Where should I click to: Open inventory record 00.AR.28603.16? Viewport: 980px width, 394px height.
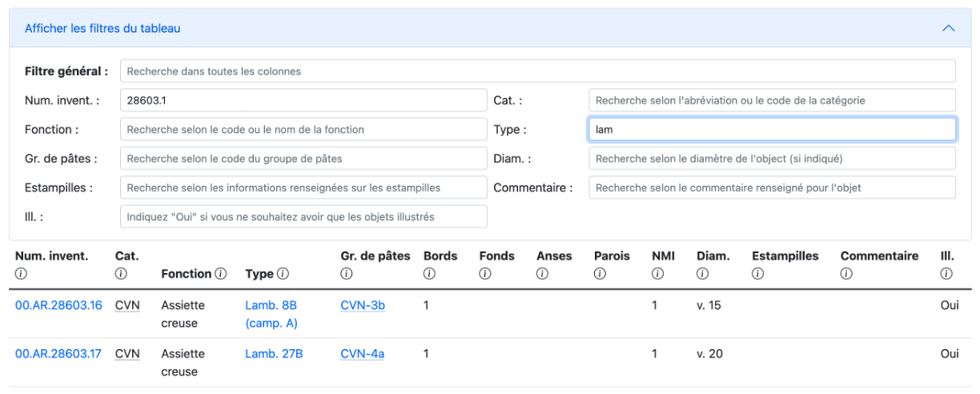[x=58, y=305]
